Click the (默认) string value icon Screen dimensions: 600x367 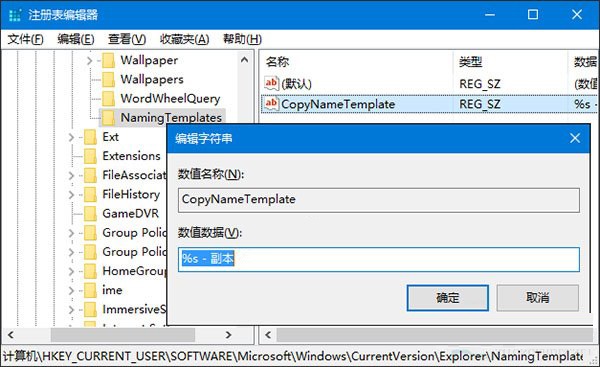tap(271, 83)
